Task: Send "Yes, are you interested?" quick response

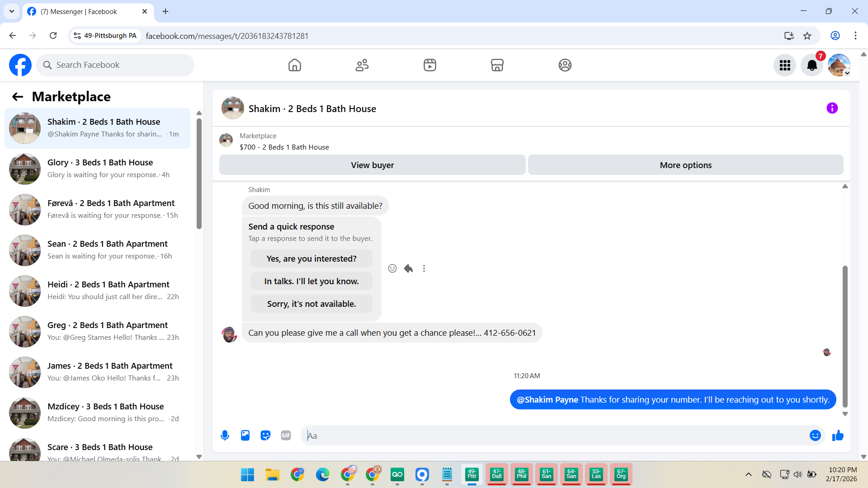Action: 311,258
